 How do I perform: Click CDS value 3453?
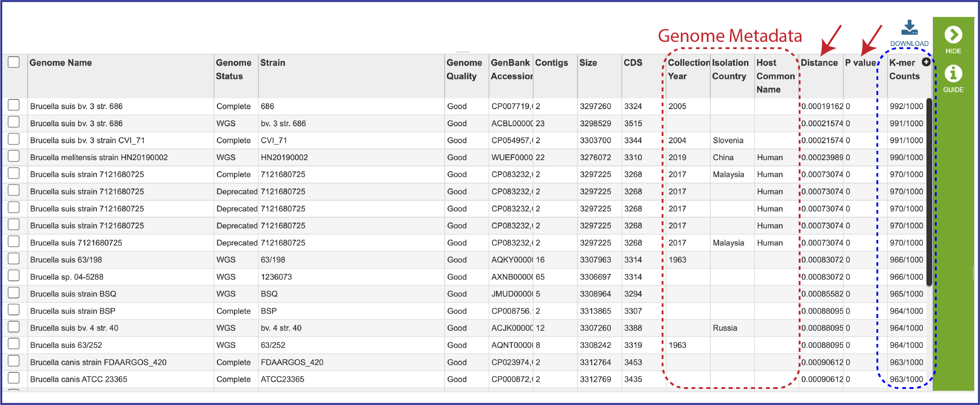633,362
